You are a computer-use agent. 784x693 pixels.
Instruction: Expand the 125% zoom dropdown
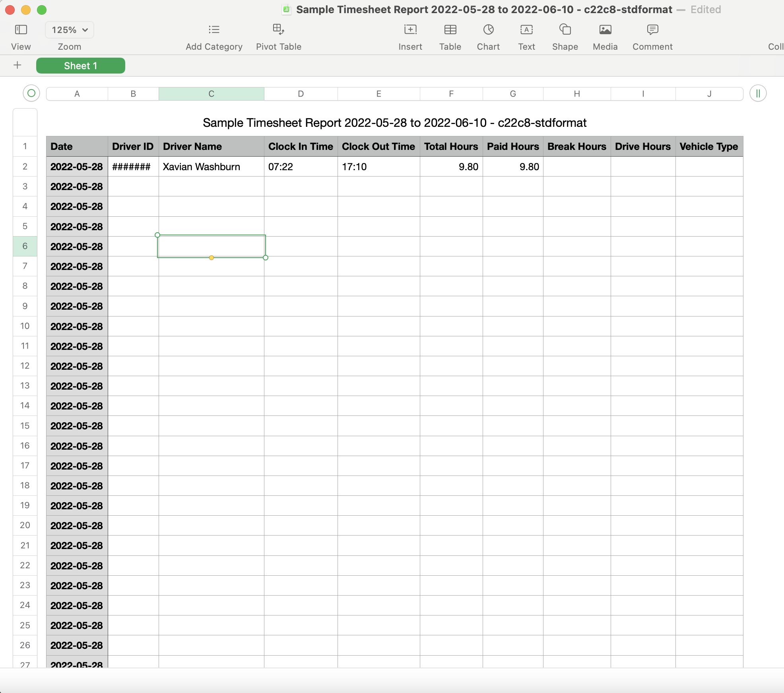point(70,30)
